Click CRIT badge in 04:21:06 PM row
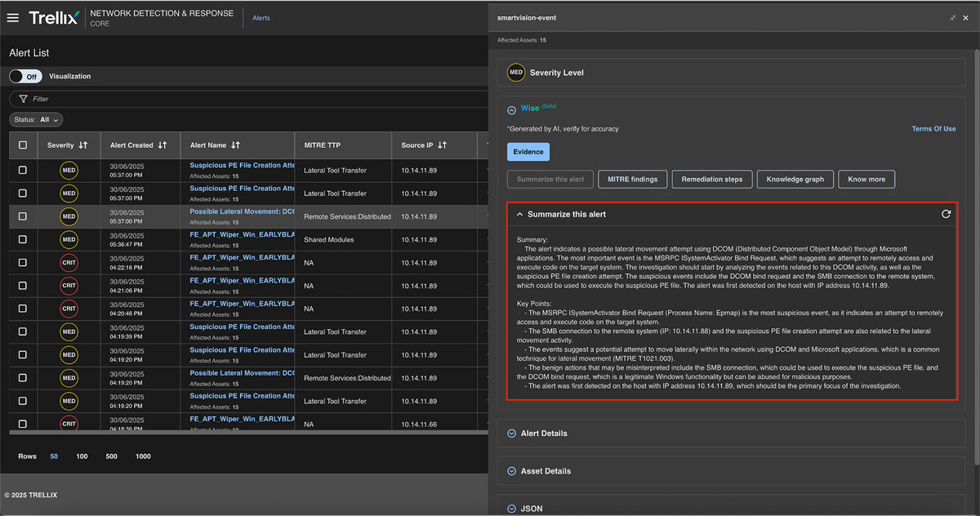 pos(69,286)
